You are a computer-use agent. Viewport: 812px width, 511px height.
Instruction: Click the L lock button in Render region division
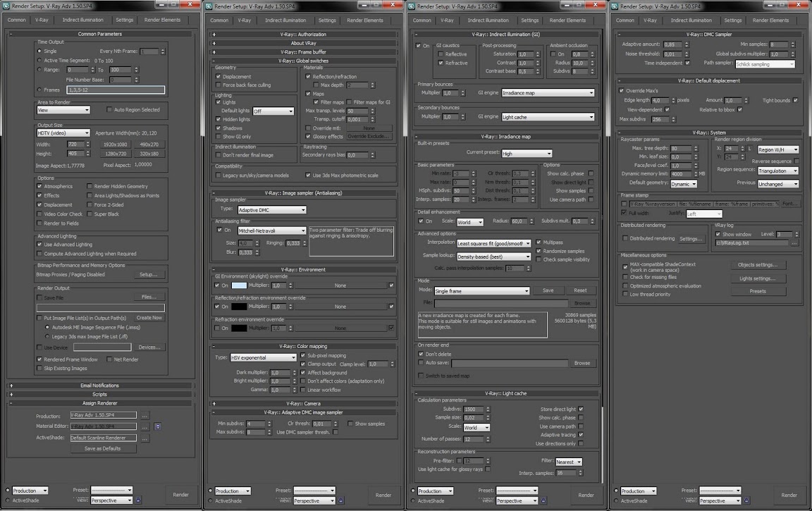tap(749, 149)
